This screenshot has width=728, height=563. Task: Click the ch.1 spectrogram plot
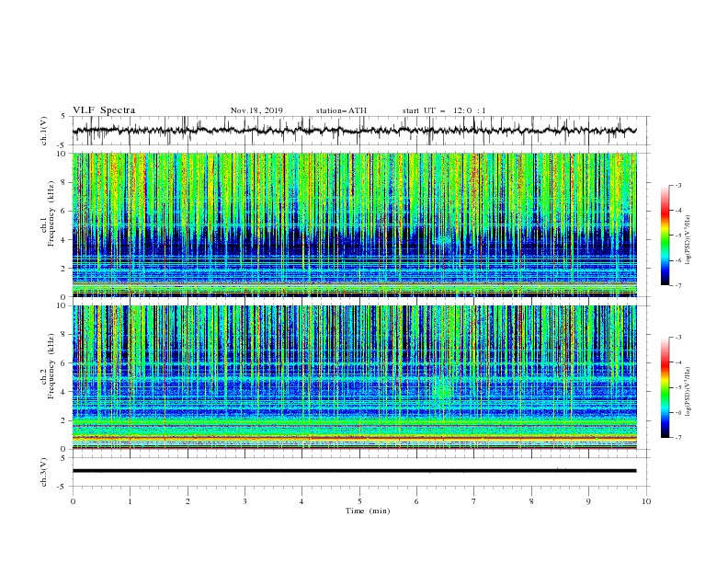[x=355, y=224]
